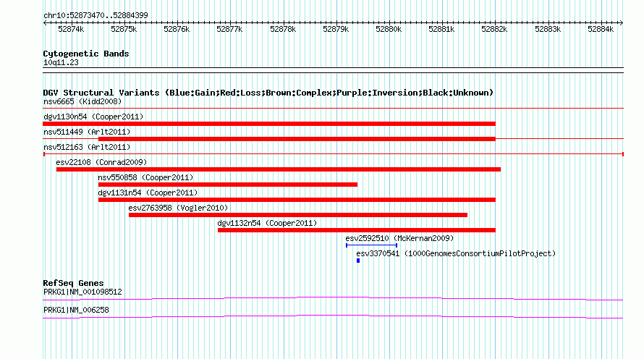Screen dimensions: 644x359
Task: Open the Cytogenetic Bands track heading
Action: [x=86, y=54]
